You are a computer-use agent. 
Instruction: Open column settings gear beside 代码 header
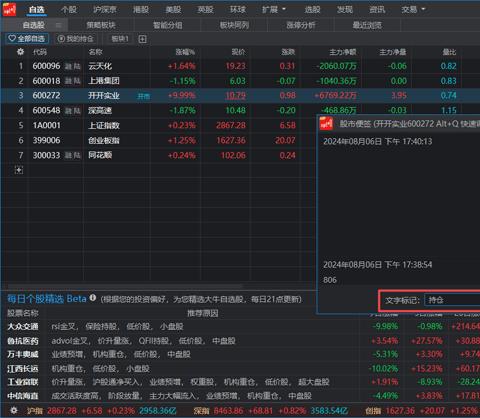point(20,52)
